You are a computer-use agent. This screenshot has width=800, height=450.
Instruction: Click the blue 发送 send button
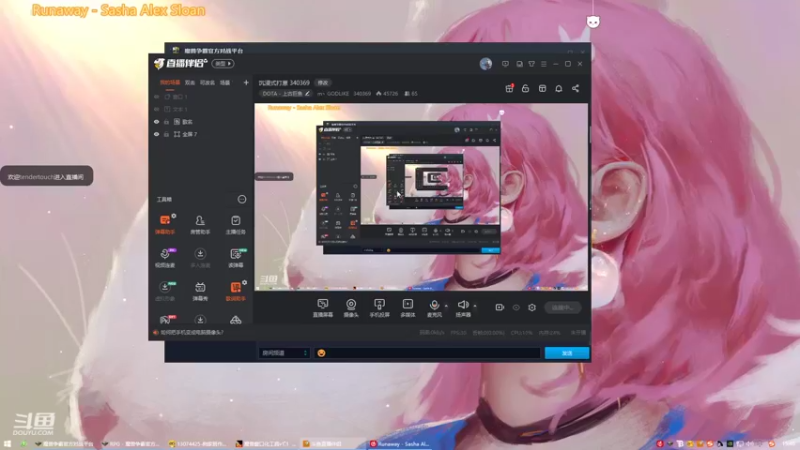click(567, 353)
